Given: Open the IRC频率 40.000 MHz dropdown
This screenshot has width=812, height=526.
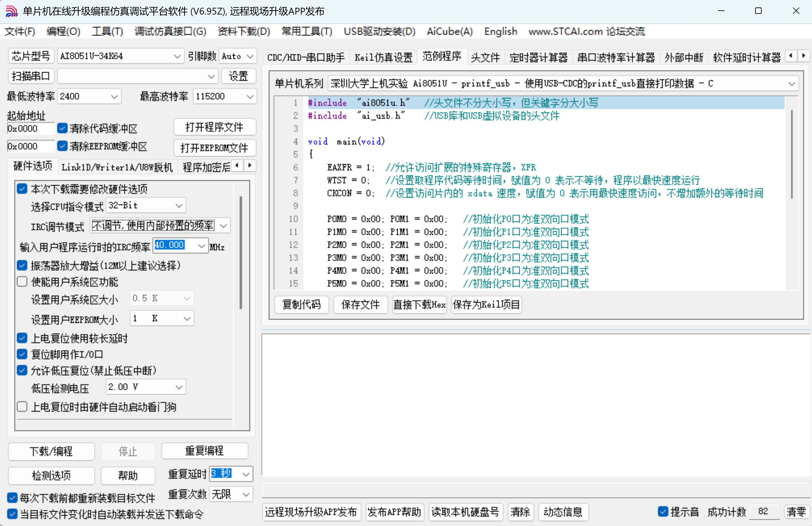Looking at the screenshot, I should 180,246.
